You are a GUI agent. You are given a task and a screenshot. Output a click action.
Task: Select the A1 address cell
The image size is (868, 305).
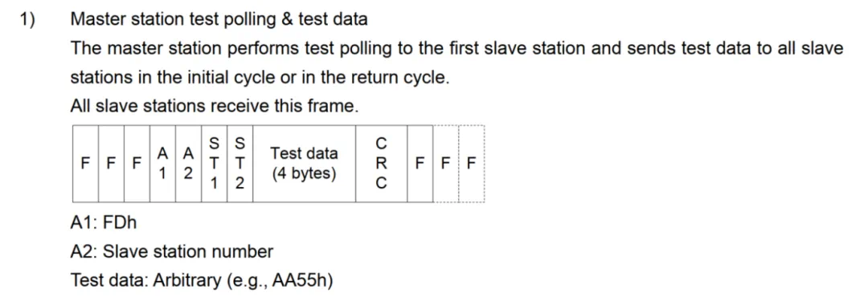(x=162, y=164)
